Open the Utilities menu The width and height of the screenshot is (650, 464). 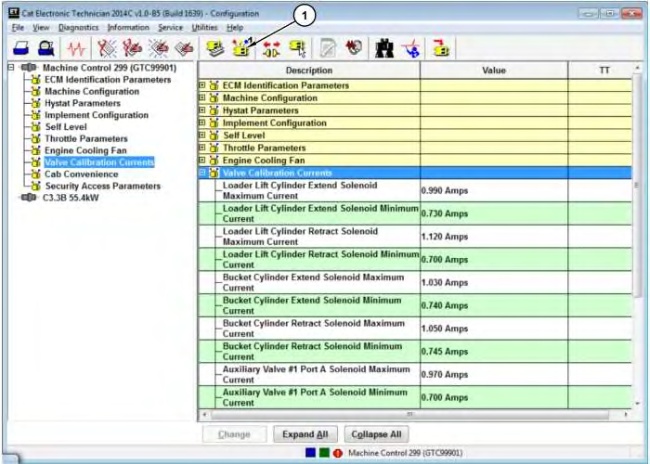[204, 28]
